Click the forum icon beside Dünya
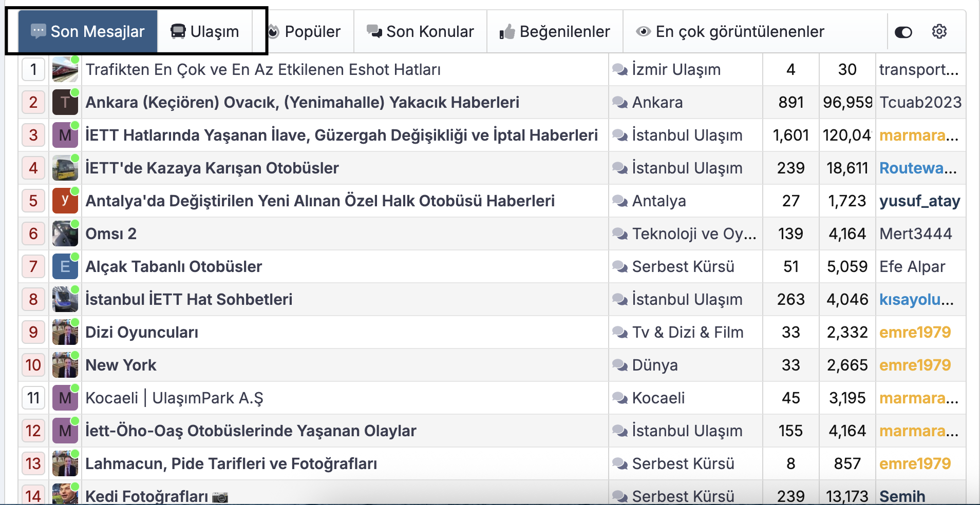 tap(620, 365)
